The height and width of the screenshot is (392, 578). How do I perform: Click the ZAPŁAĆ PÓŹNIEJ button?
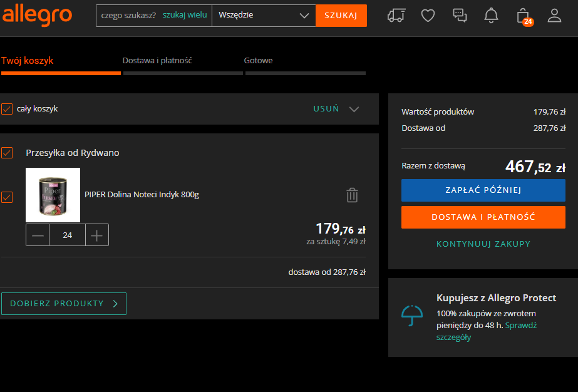pyautogui.click(x=483, y=190)
